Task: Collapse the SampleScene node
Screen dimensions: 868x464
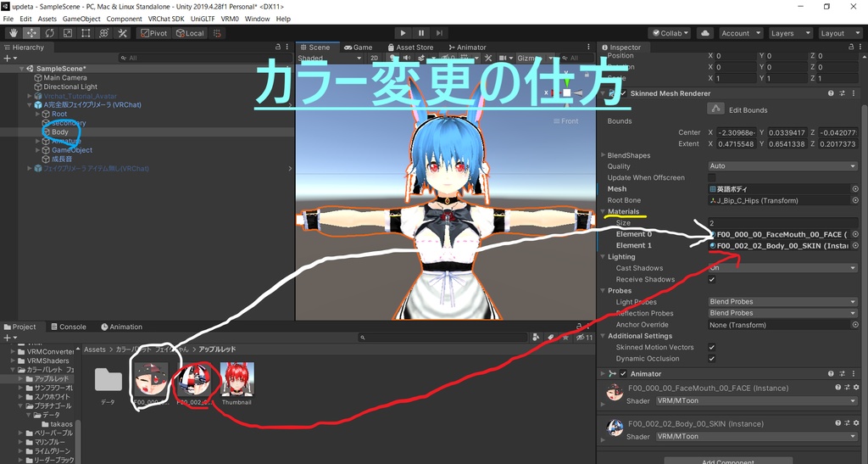Action: click(x=22, y=70)
